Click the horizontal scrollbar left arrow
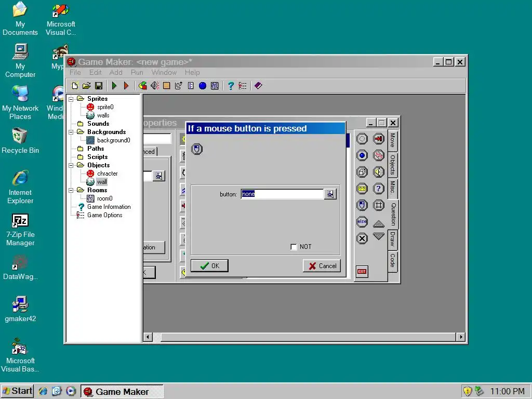Viewport: 532px width, 399px height. tap(148, 337)
